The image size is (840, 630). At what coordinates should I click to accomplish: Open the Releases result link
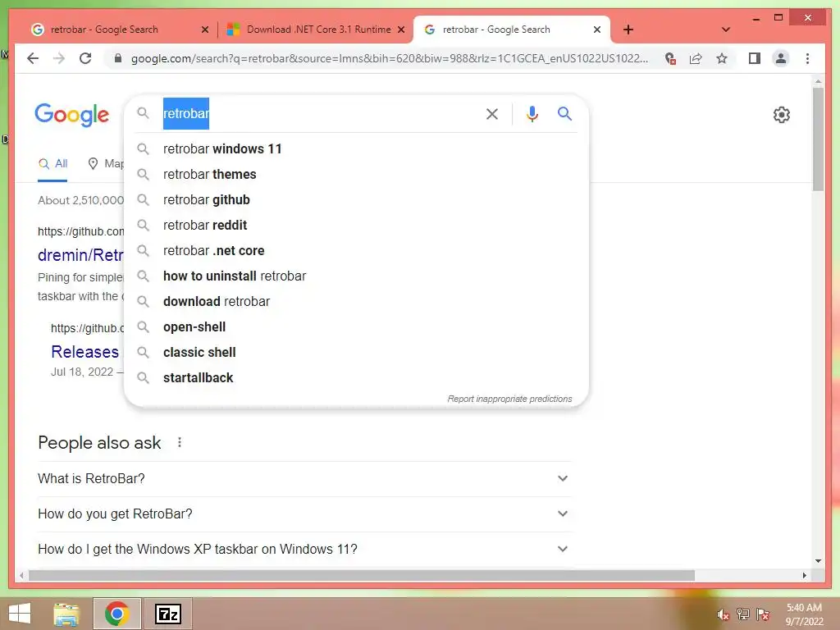[x=84, y=351]
